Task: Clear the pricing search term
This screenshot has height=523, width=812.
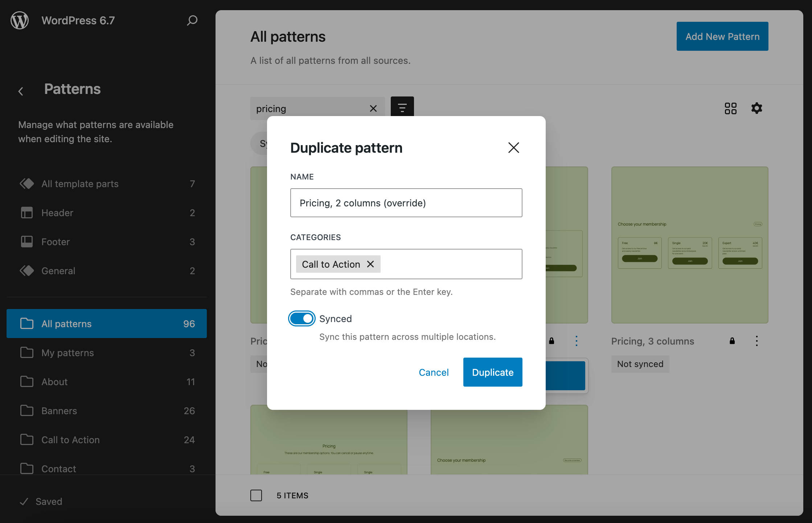Action: point(373,108)
